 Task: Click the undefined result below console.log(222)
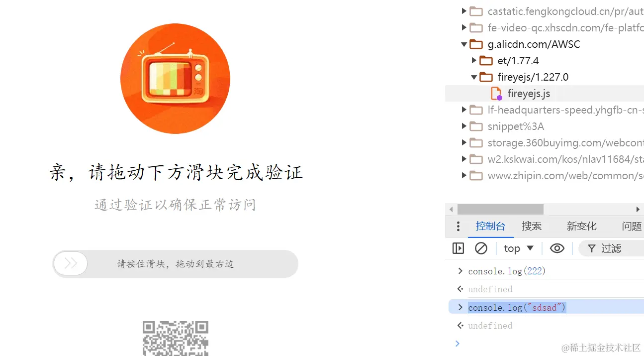coord(490,289)
